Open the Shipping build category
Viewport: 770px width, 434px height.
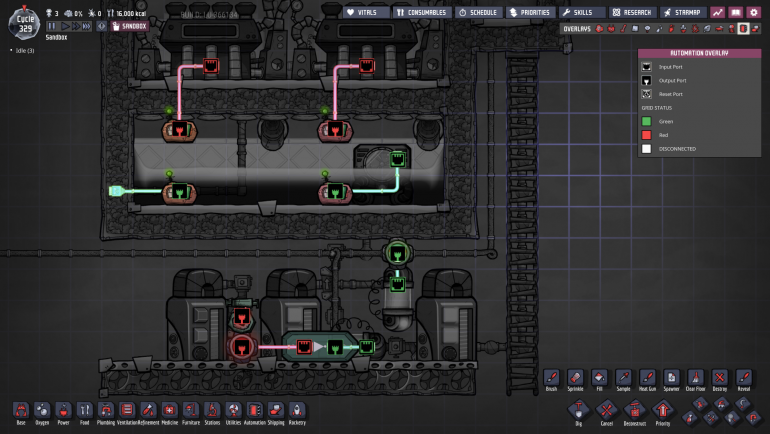click(275, 411)
